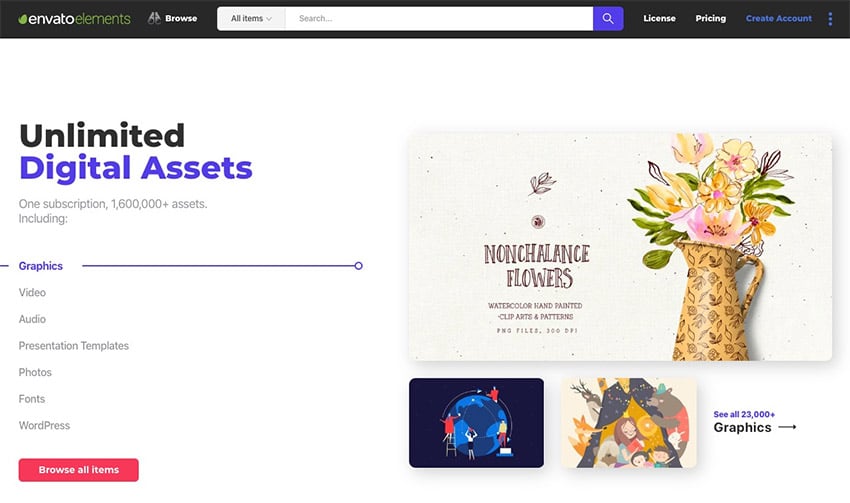Open the Pricing page
This screenshot has height=503, width=850.
[x=711, y=18]
